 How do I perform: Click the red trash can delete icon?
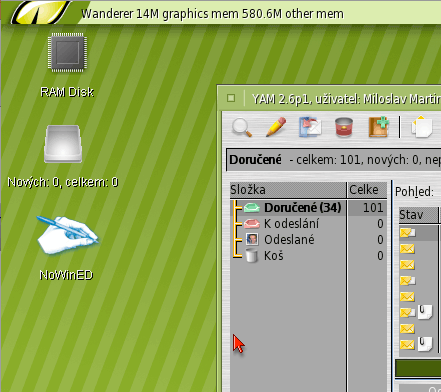click(x=344, y=127)
